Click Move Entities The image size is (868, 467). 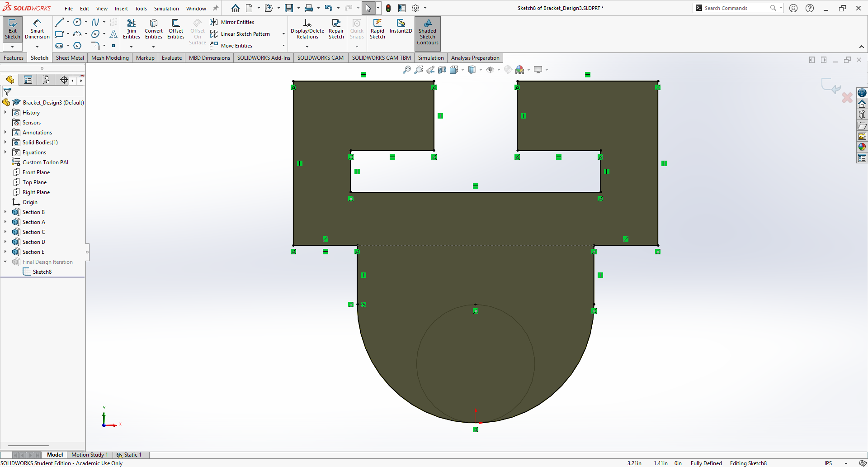pos(231,46)
